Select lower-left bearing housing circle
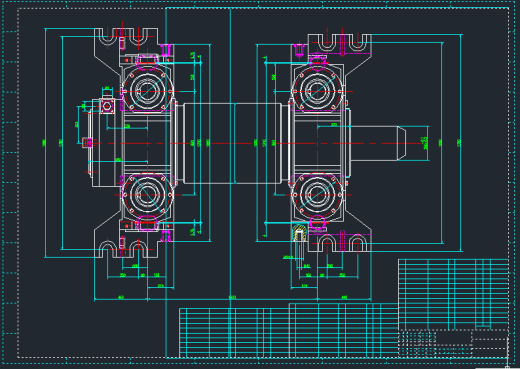Viewport: 520px width, 369px height. [147, 194]
